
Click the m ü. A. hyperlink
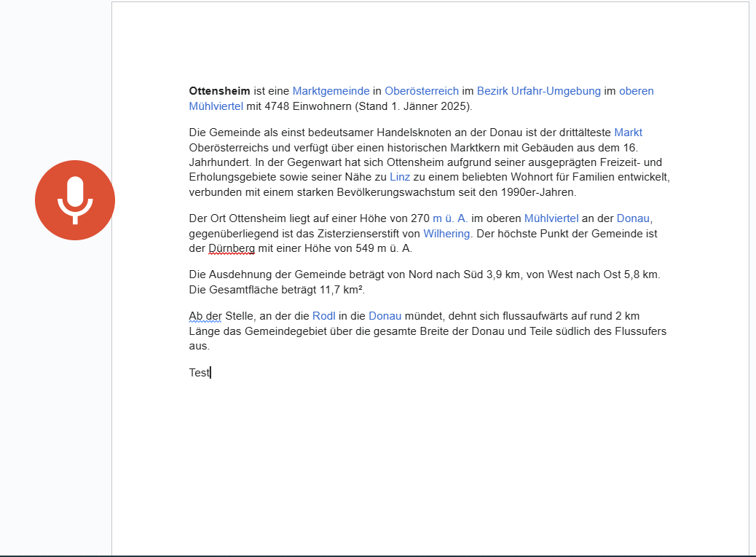click(x=449, y=218)
